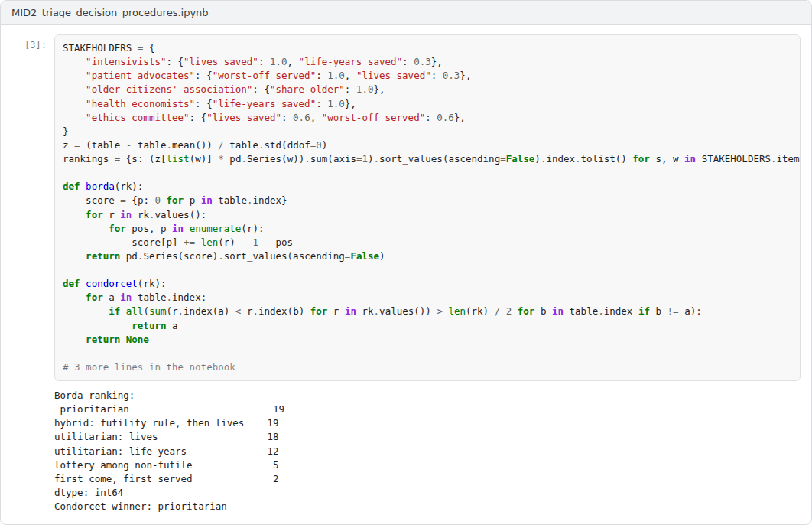Click the 'lottery among non-futile' output row
The image size is (812, 525).
[x=167, y=465]
